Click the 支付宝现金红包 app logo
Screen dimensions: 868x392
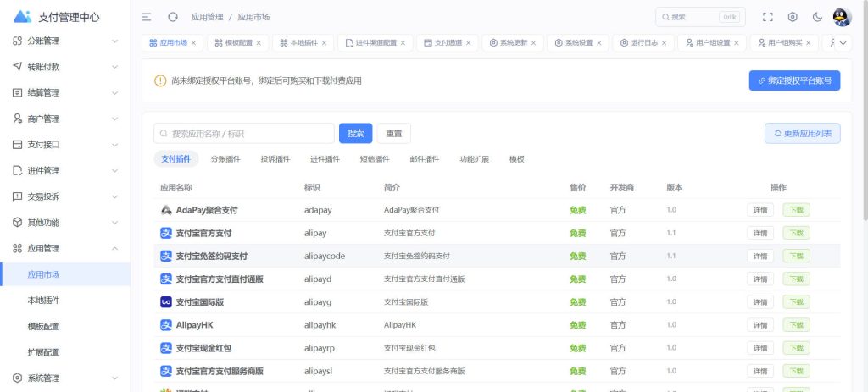click(166, 348)
